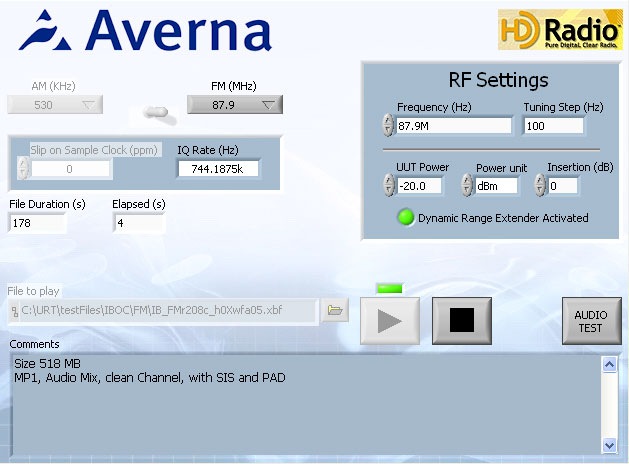The height and width of the screenshot is (464, 629).
Task: Click the HD Radio logo
Action: 560,30
